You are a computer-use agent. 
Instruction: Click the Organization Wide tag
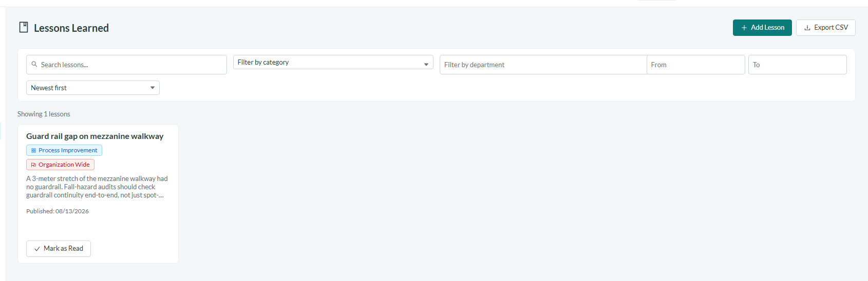click(x=61, y=165)
